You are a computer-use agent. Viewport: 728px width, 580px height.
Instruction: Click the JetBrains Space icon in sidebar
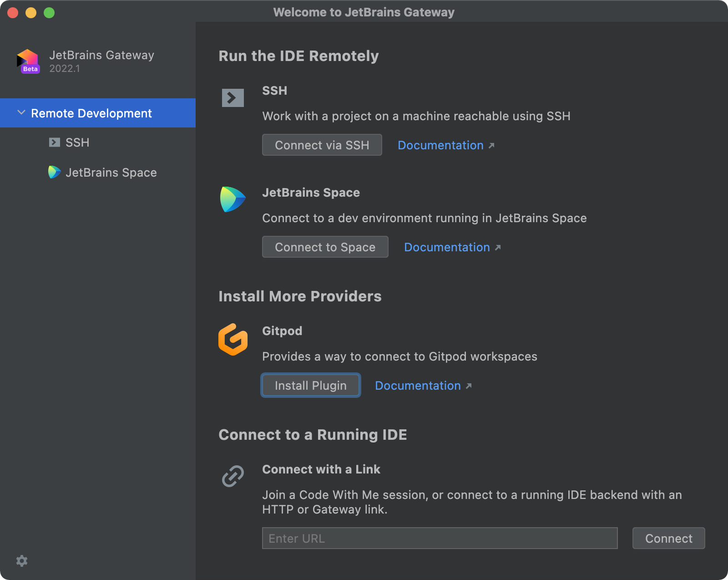pos(55,172)
